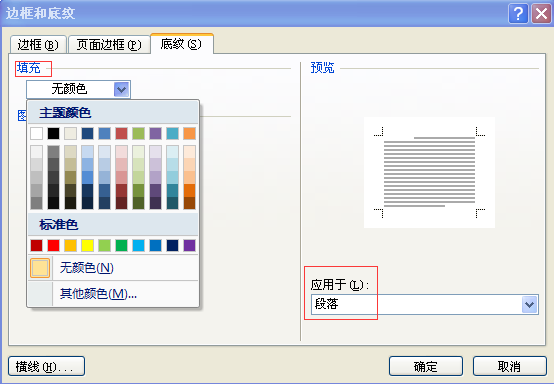Expand the 应用于 dropdown arrow
Image resolution: width=554 pixels, height=384 pixels.
click(530, 305)
